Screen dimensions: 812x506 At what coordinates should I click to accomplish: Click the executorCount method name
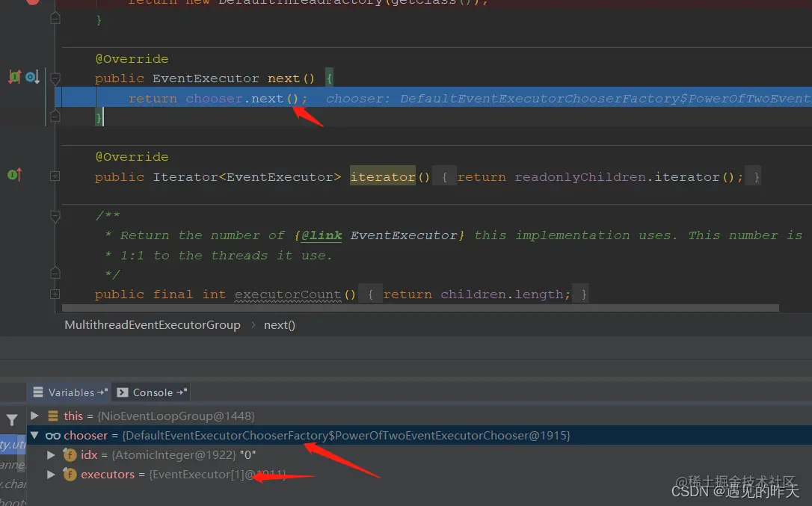pyautogui.click(x=288, y=294)
